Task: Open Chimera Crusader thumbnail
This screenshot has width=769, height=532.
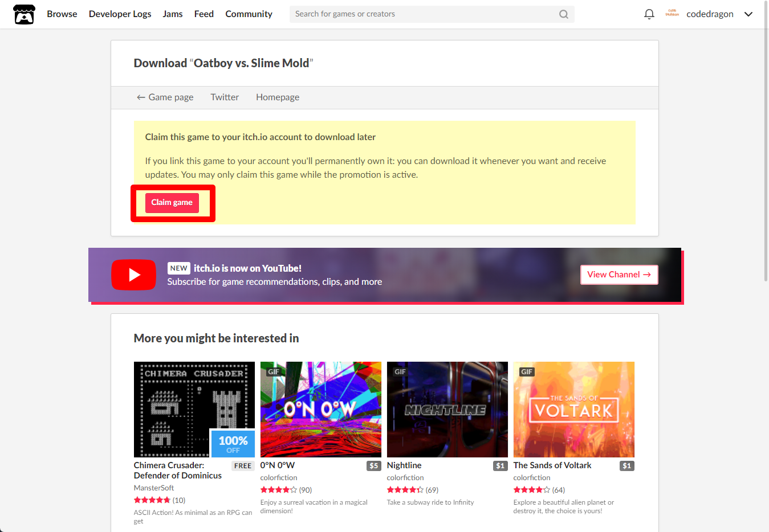Action: (x=194, y=410)
